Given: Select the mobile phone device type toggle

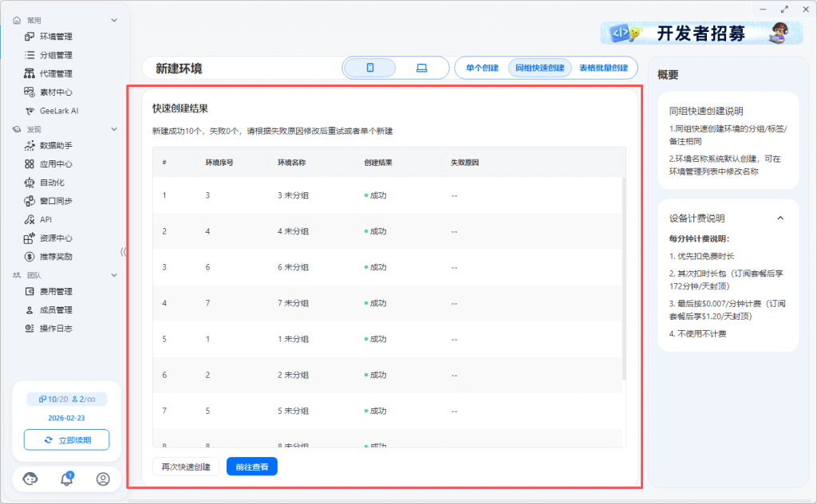Looking at the screenshot, I should point(370,68).
